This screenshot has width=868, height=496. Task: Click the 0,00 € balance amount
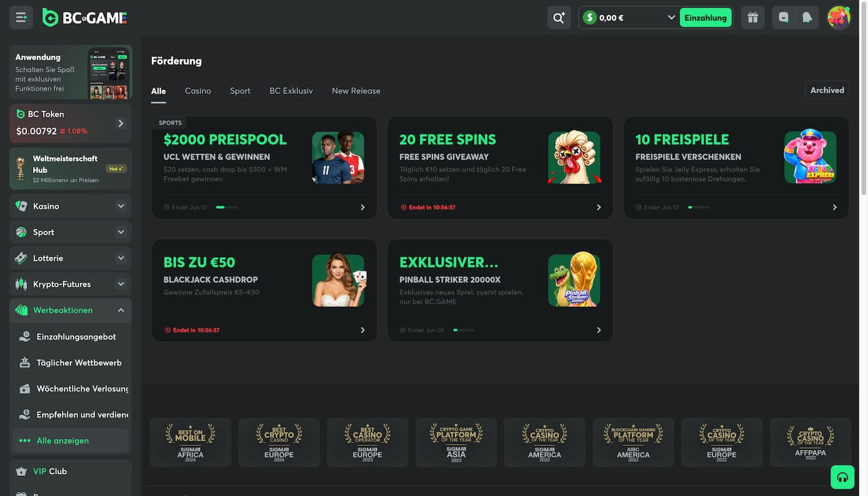coord(611,18)
